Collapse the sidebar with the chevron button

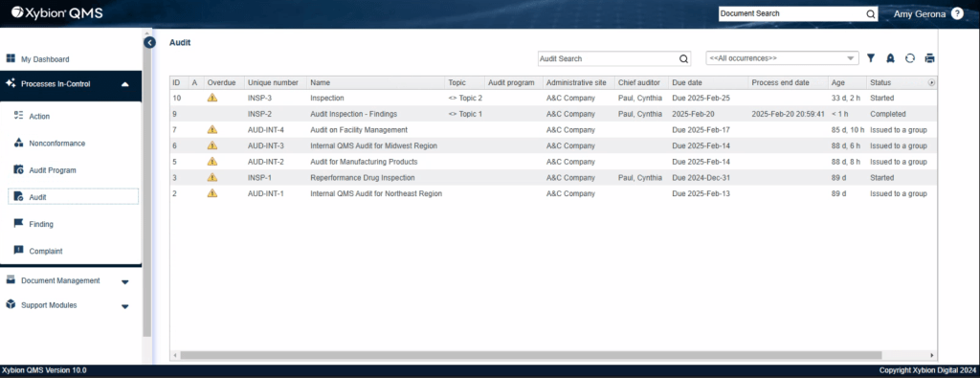(149, 42)
